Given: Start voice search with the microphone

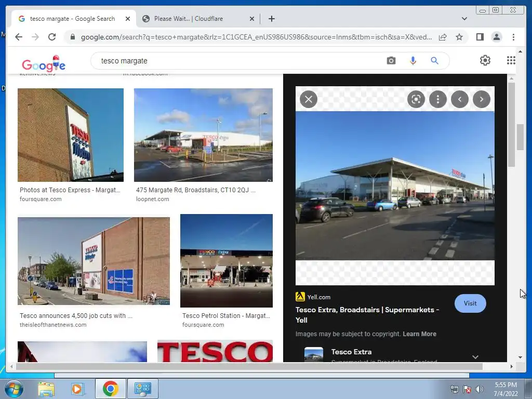Looking at the screenshot, I should tap(413, 61).
